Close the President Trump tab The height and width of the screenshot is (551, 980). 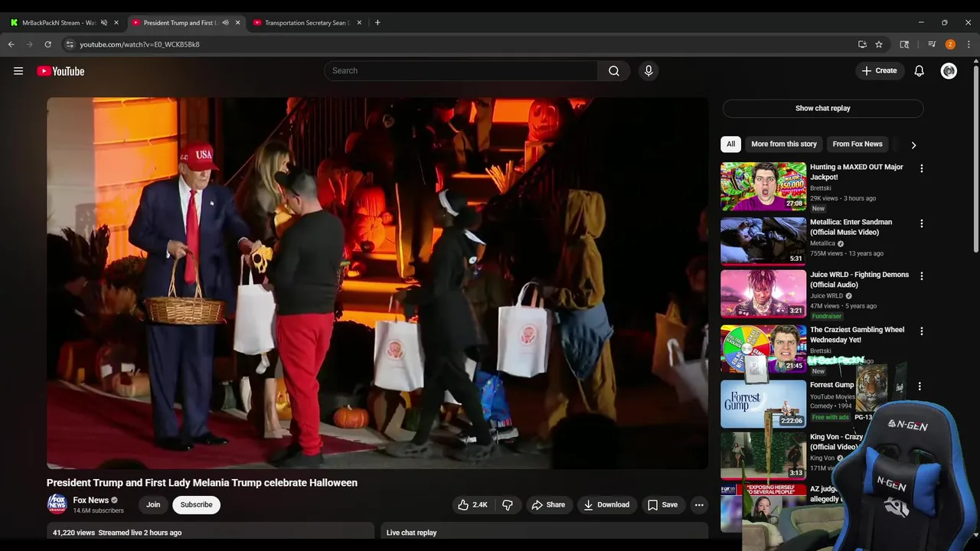[237, 22]
